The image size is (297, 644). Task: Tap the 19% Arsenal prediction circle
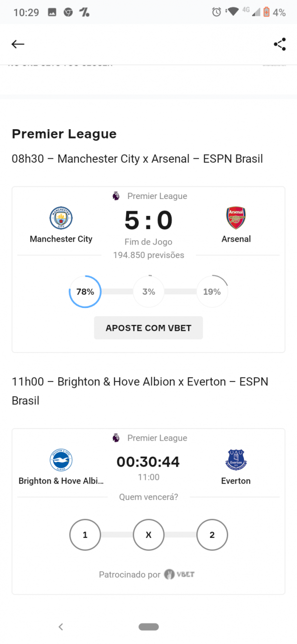click(212, 291)
